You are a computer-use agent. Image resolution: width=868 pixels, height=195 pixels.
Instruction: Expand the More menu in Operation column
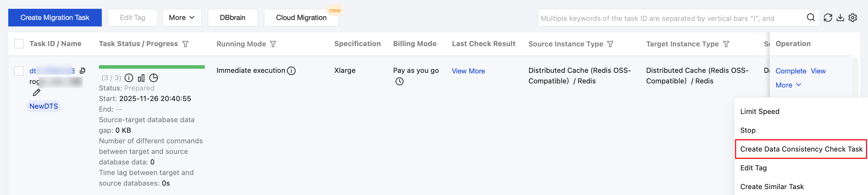788,85
